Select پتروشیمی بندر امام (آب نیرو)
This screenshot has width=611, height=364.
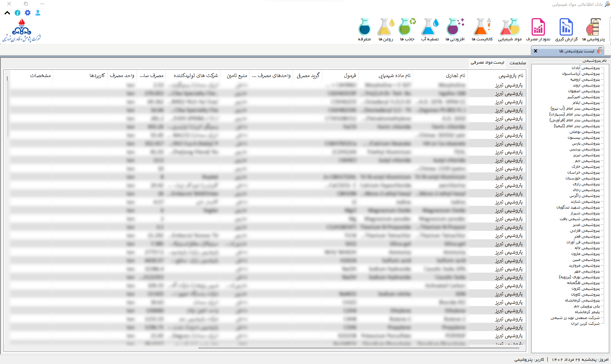point(575,109)
